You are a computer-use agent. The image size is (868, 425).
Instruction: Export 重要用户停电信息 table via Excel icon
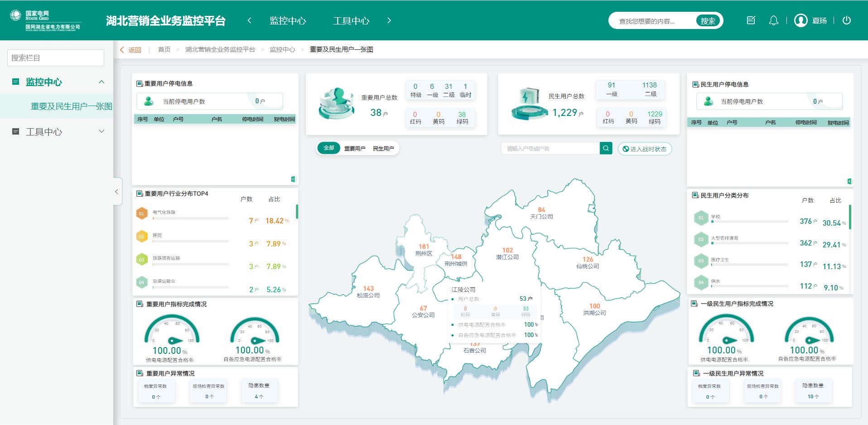point(293,179)
